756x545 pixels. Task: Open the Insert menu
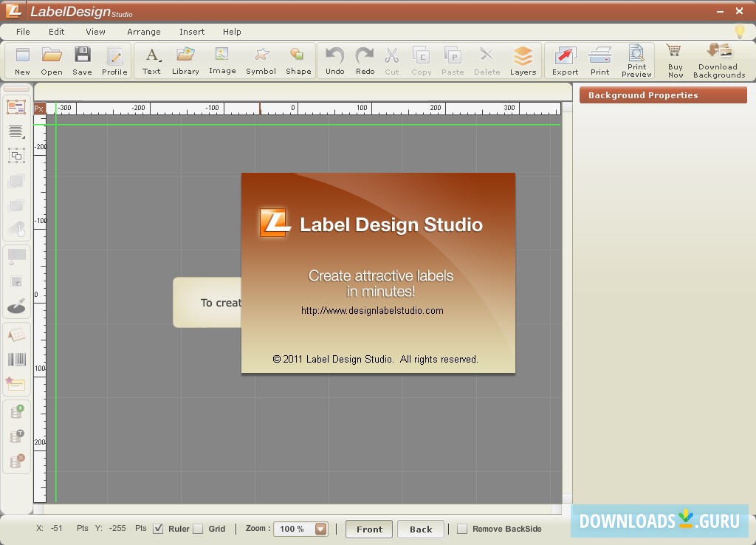(x=192, y=32)
